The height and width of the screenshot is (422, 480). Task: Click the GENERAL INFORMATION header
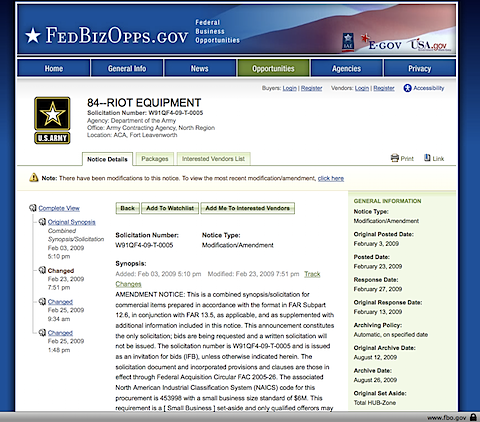point(387,201)
